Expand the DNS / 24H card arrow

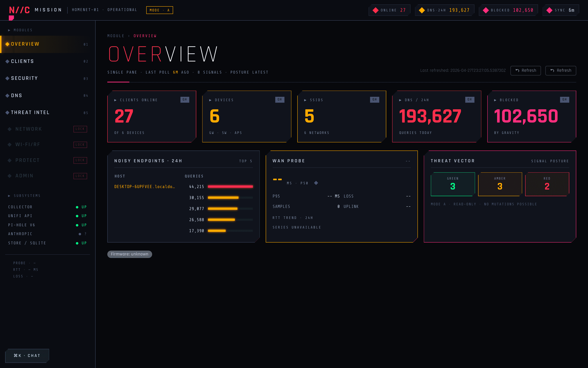[x=400, y=100]
